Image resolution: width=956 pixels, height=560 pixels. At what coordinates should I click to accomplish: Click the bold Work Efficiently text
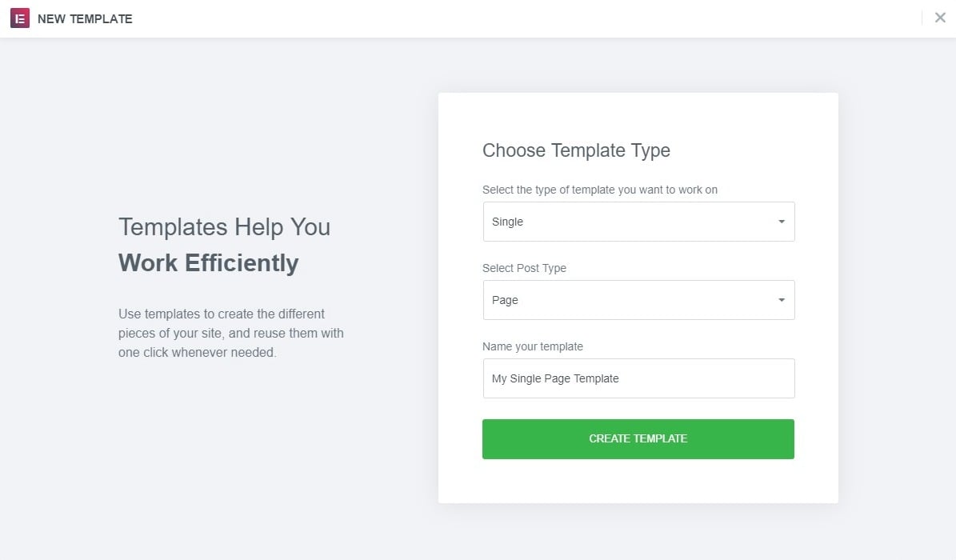point(209,263)
